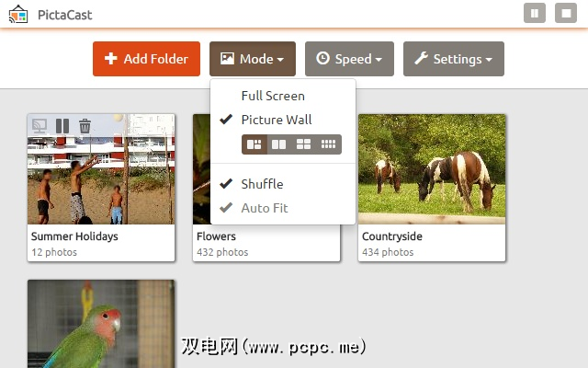Viewport: 588px width, 368px height.
Task: Click the Add Folder button
Action: 147,59
